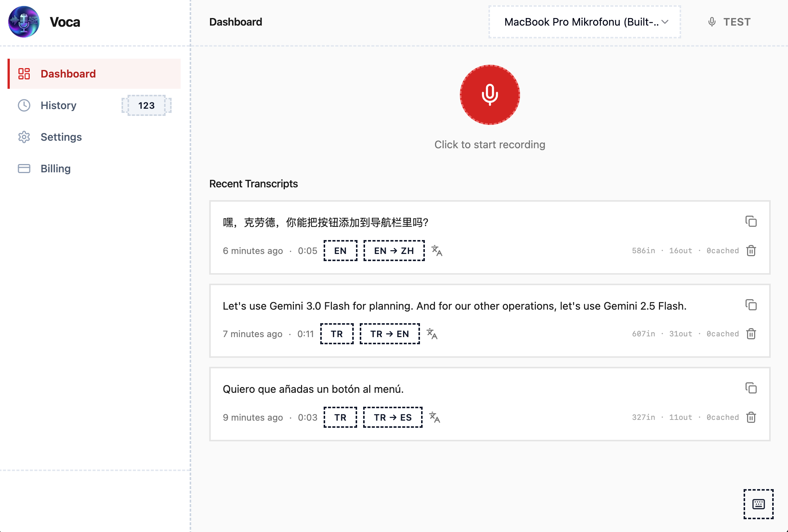Copy the Gemini 3.0 Flash transcript

[751, 305]
